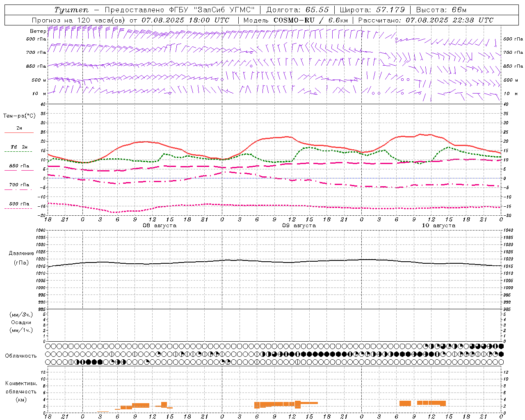The image size is (525, 420).
Task: Click the "08 августа" date label
Action: point(160,226)
